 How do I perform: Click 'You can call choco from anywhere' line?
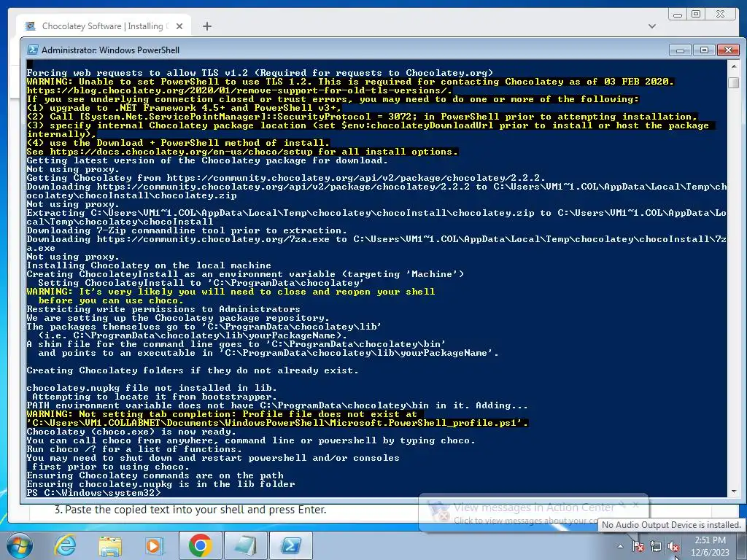click(x=251, y=440)
